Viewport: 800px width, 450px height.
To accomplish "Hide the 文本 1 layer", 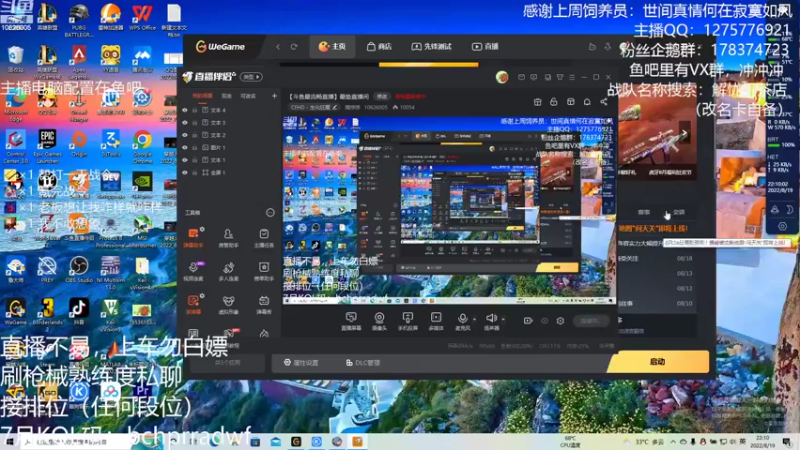I will tap(185, 160).
